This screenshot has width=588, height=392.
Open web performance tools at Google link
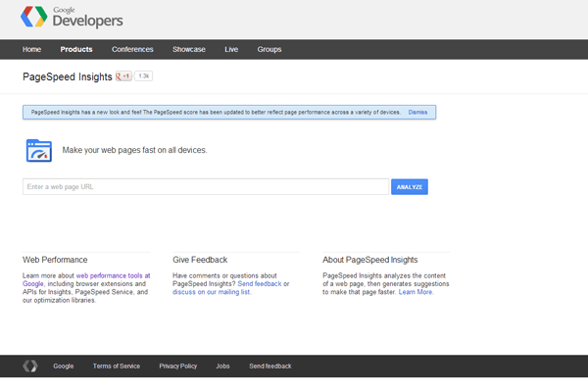[86, 279]
